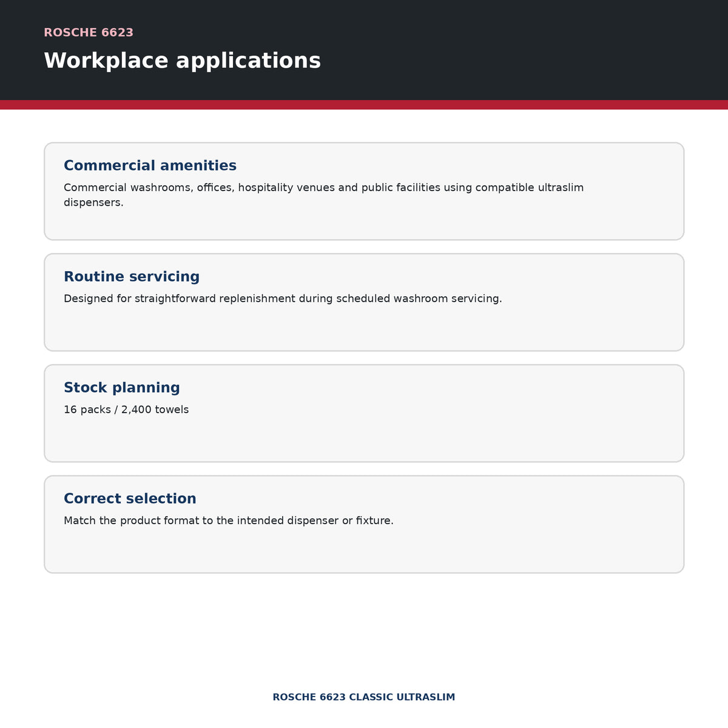Select the Routine servicing heading
Screen dimensions: 728x728
click(132, 277)
